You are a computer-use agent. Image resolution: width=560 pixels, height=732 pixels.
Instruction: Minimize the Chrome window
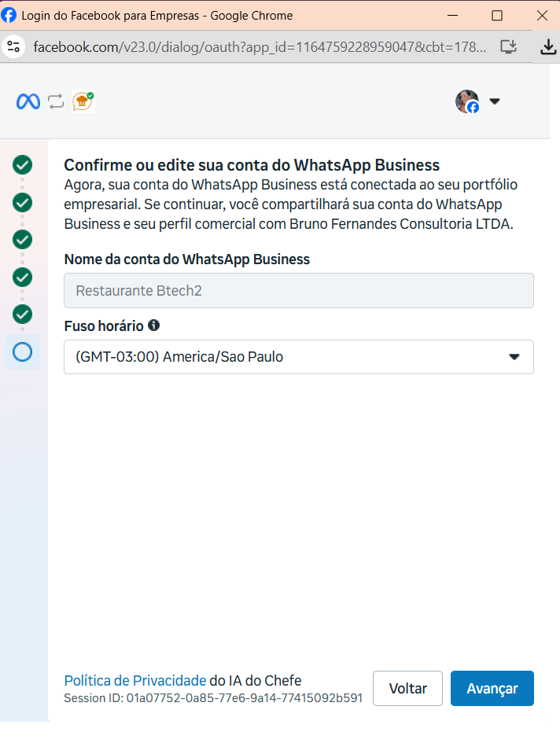pos(452,16)
